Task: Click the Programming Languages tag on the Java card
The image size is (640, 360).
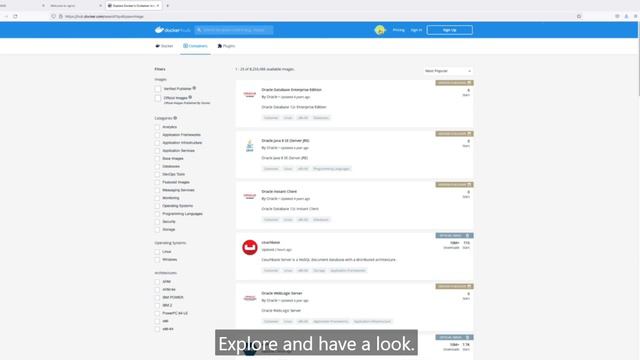Action: click(331, 169)
